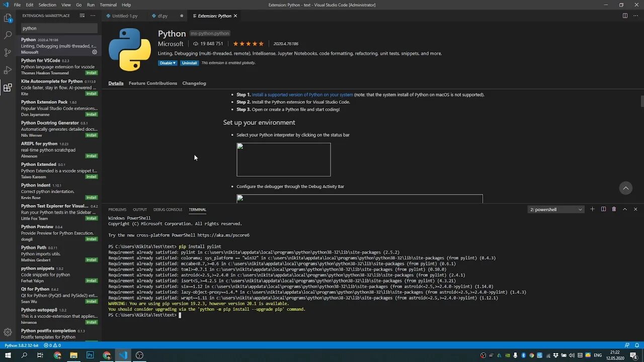Open editor more actions ellipsis menu

tap(635, 16)
